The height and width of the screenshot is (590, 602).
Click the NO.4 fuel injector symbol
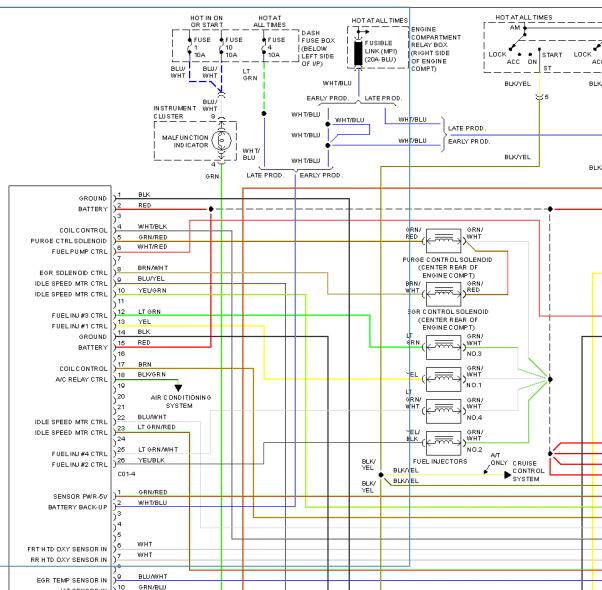coord(444,411)
